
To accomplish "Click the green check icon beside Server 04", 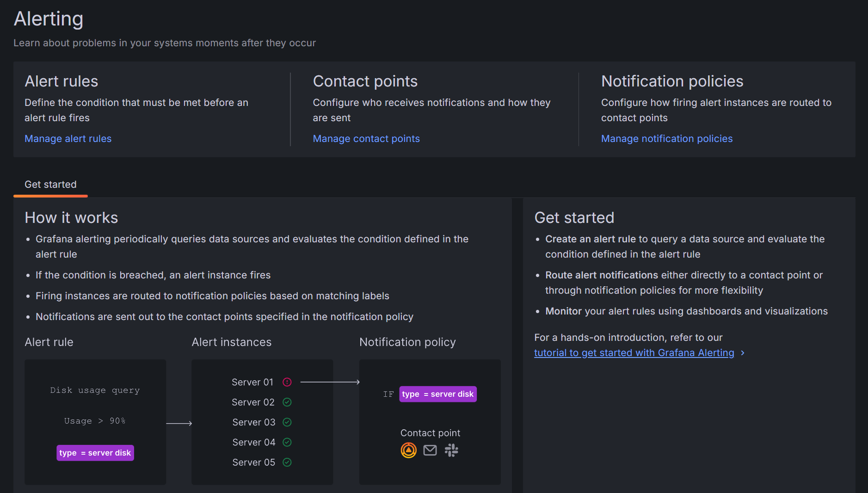I will (x=287, y=442).
